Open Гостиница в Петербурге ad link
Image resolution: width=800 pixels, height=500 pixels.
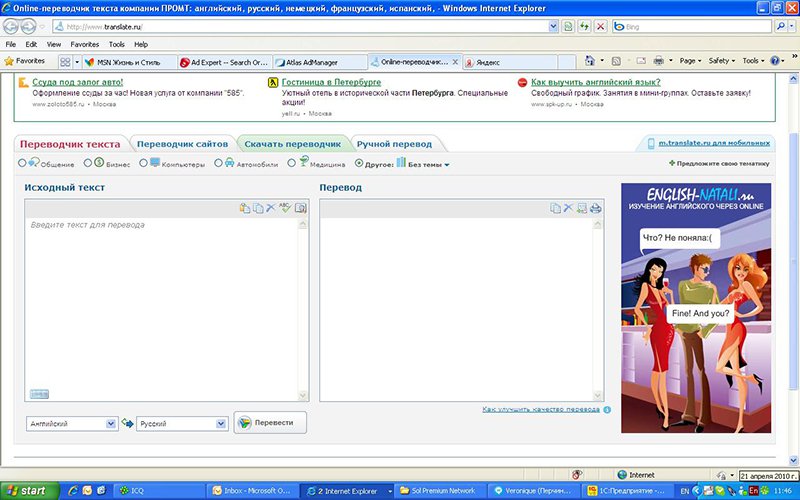[331, 82]
